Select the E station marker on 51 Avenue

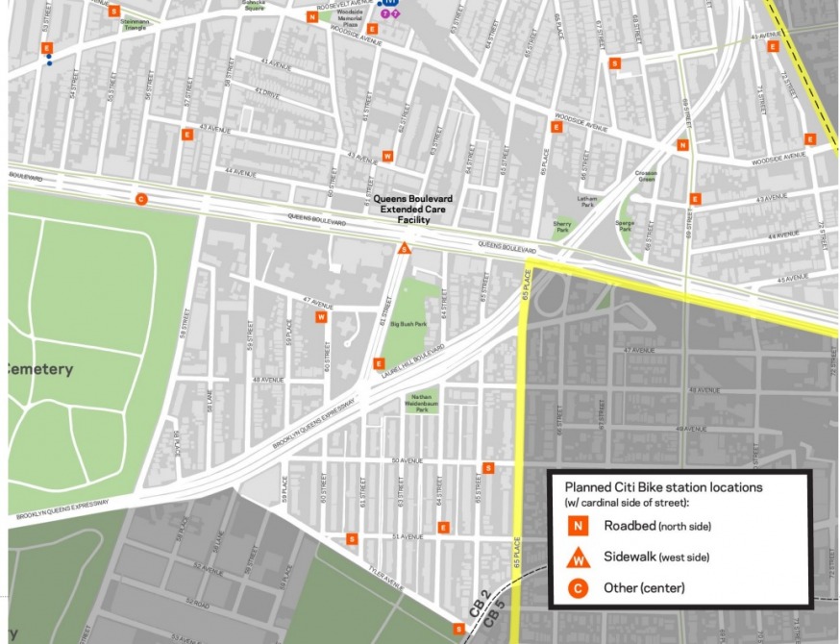click(443, 527)
